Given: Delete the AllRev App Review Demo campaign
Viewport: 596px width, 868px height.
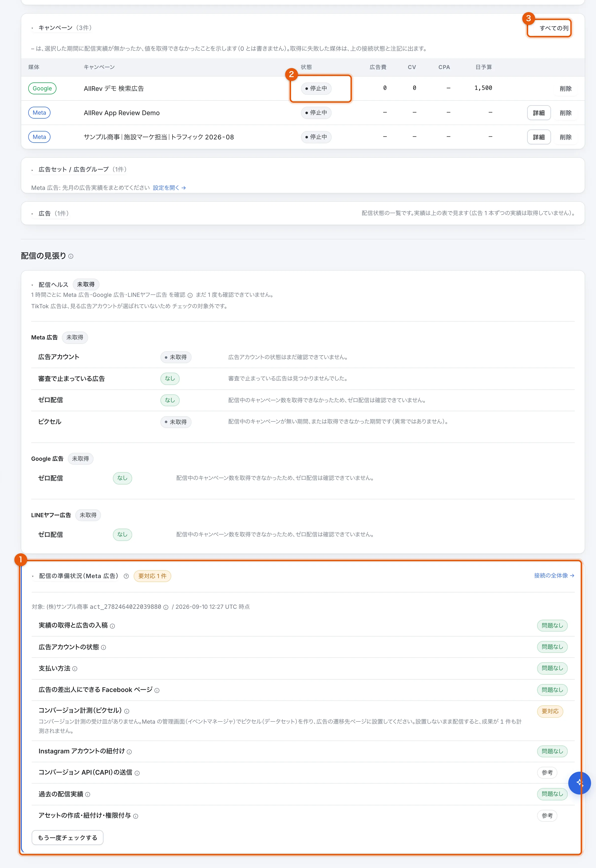Looking at the screenshot, I should [565, 113].
